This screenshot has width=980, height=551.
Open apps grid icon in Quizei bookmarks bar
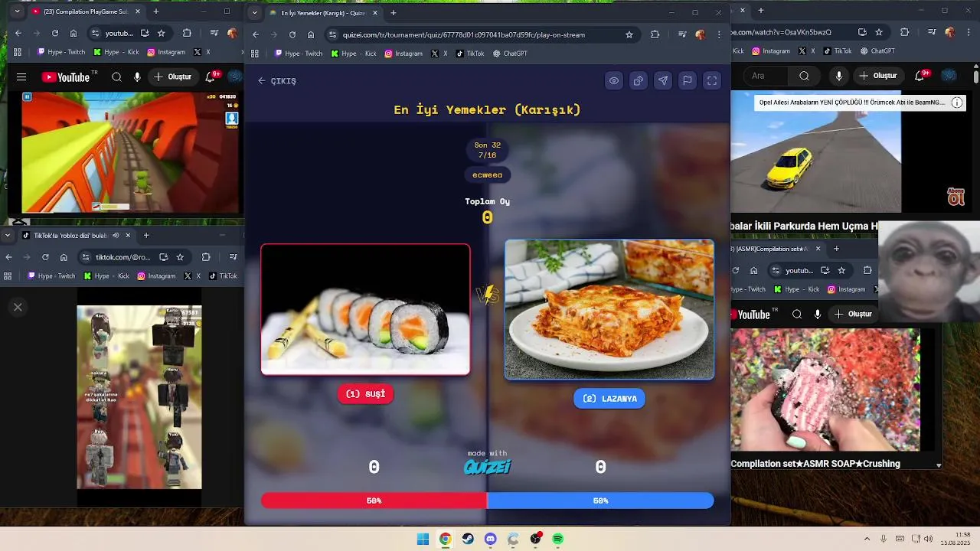click(x=255, y=54)
